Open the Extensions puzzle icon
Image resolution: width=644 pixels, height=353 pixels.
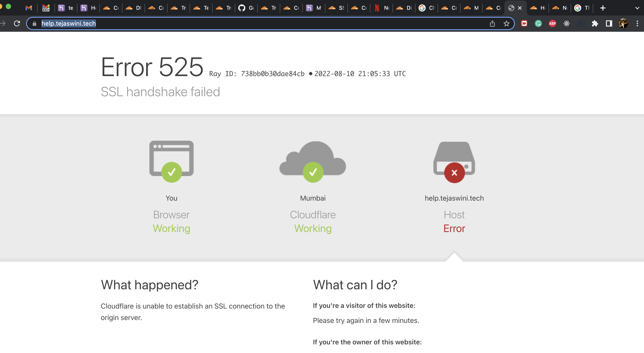click(x=595, y=23)
